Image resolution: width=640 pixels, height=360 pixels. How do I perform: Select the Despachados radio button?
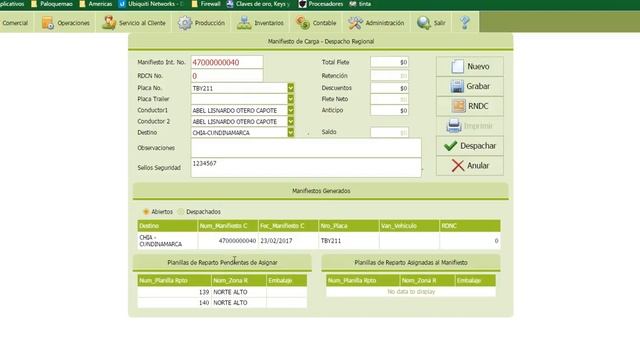[180, 212]
